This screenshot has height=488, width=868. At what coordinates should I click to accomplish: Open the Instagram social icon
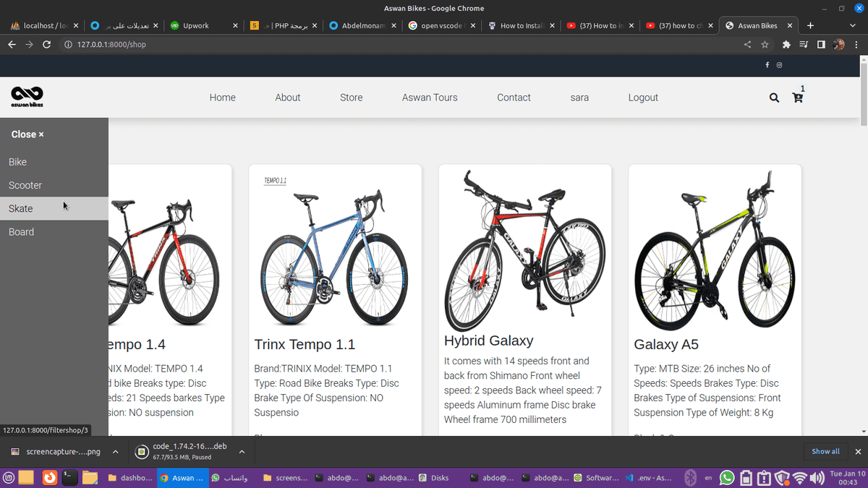(779, 65)
